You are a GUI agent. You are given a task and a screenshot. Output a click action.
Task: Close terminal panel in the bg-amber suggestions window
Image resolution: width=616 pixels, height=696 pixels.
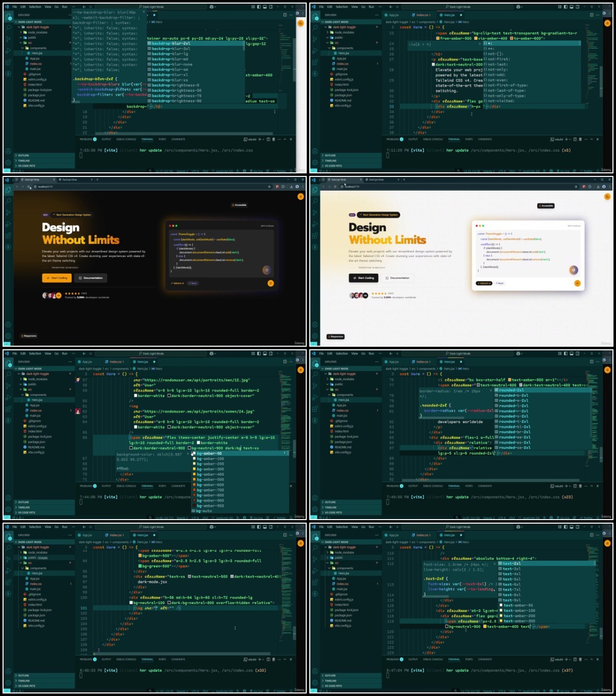click(291, 486)
